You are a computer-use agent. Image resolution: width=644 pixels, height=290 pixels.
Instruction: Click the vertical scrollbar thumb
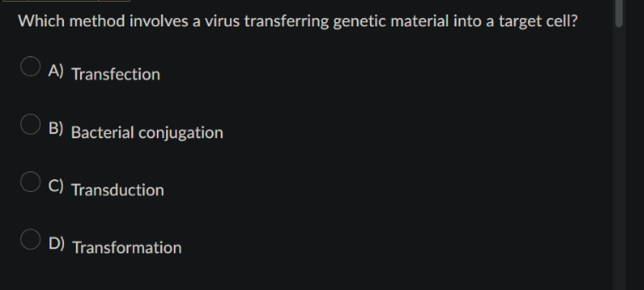619,14
